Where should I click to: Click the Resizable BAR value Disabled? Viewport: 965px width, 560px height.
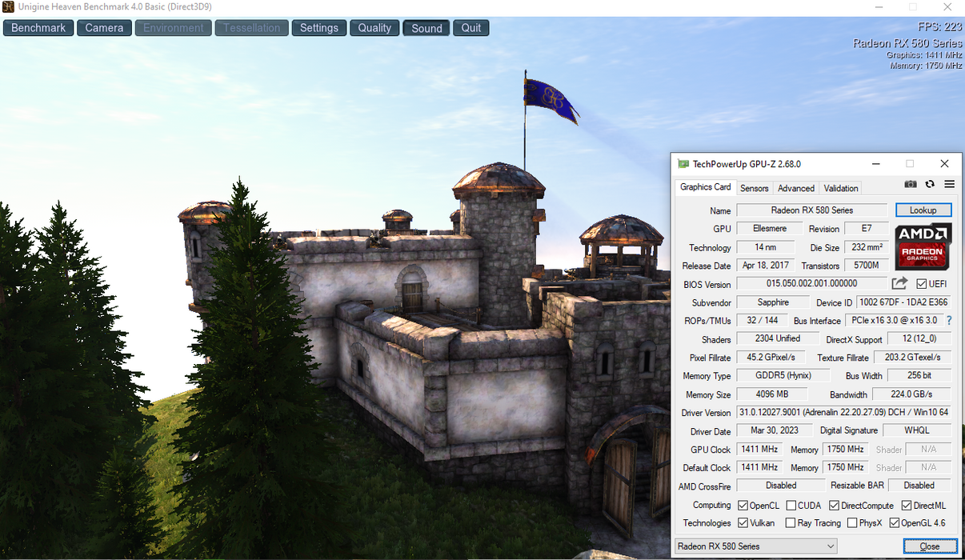pos(919,486)
